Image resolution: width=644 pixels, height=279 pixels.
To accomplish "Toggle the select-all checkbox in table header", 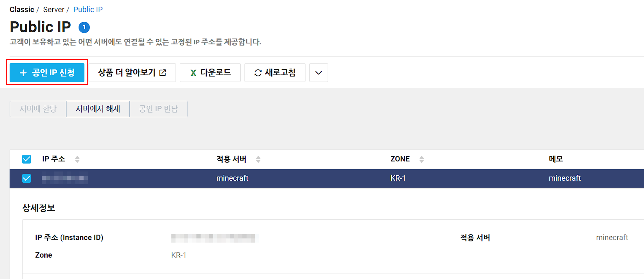I will pos(26,159).
